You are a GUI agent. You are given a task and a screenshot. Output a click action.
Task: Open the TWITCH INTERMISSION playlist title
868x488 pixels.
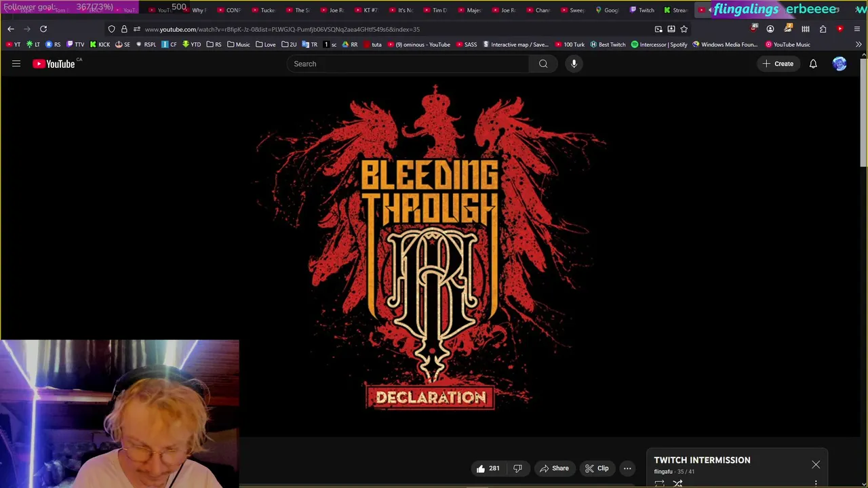[x=702, y=460]
